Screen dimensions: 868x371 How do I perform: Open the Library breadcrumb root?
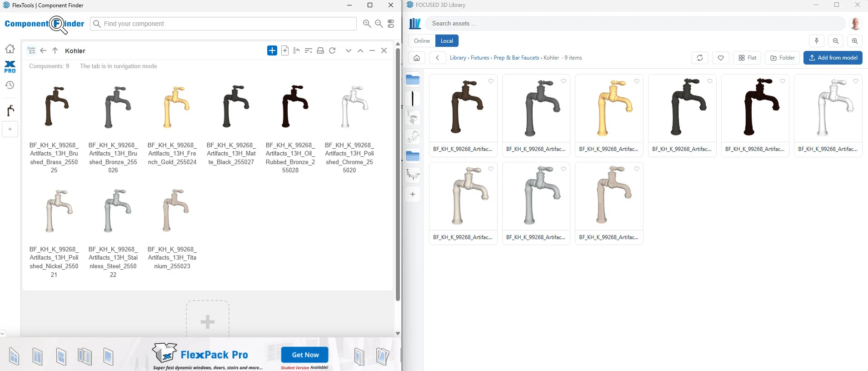[x=458, y=58]
